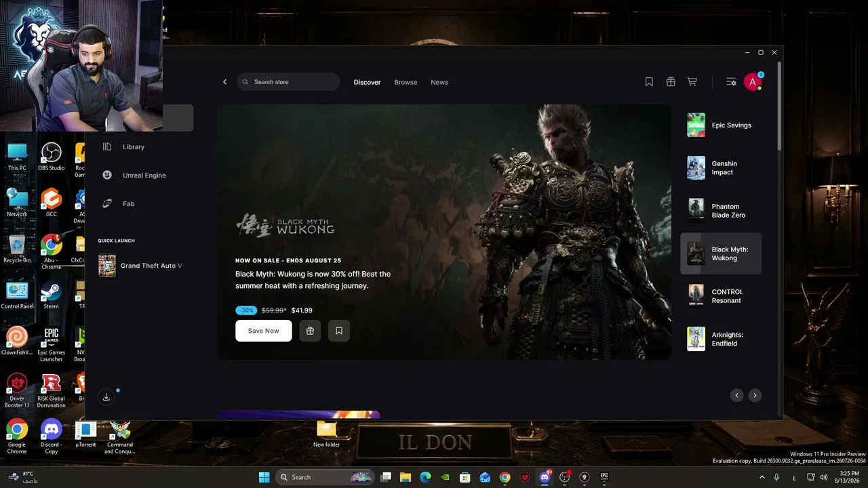868x488 pixels.
Task: Go to the previous carousel slide
Action: pyautogui.click(x=737, y=395)
